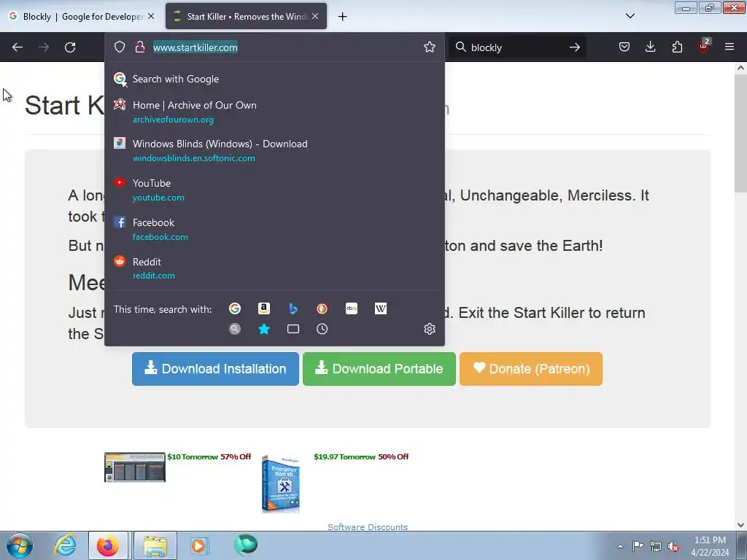747x560 pixels.
Task: Close the Start Killer tab
Action: pos(315,16)
